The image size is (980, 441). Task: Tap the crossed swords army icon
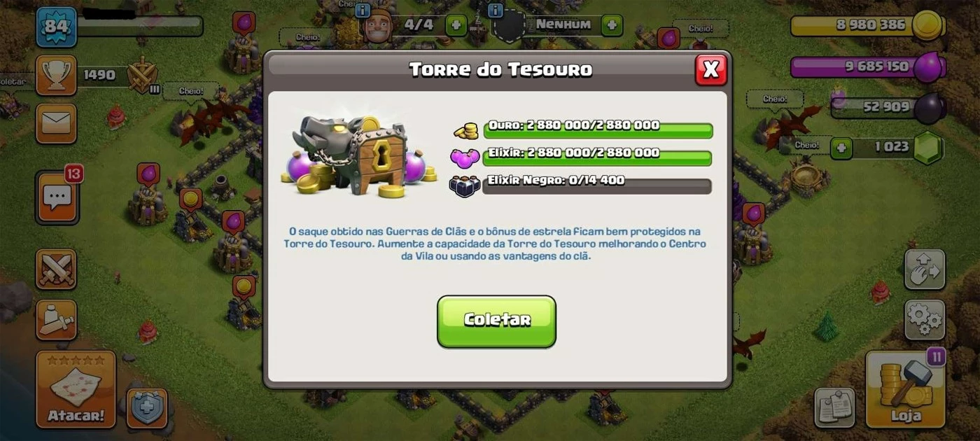click(56, 269)
